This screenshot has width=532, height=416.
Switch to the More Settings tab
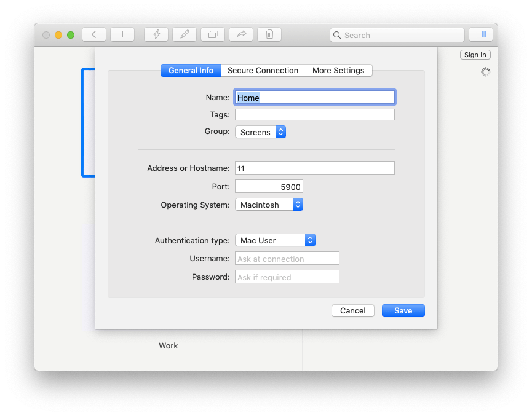(x=339, y=70)
